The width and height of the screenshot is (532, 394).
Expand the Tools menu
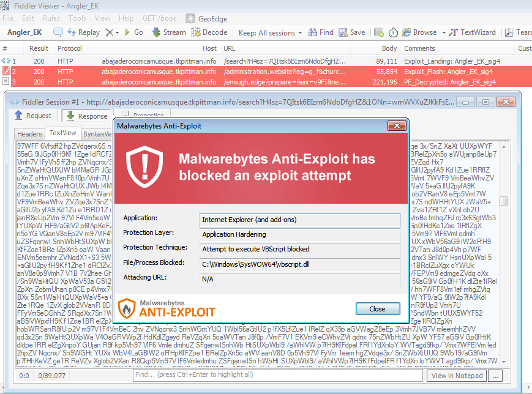77,18
